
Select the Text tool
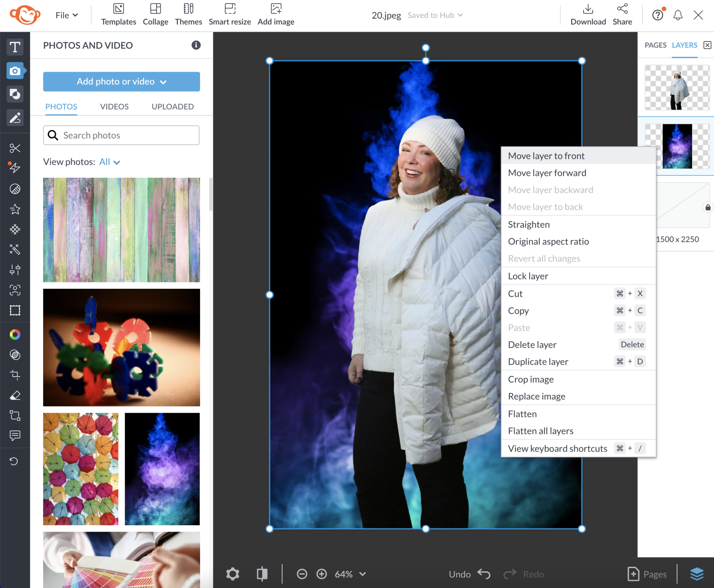pos(15,47)
